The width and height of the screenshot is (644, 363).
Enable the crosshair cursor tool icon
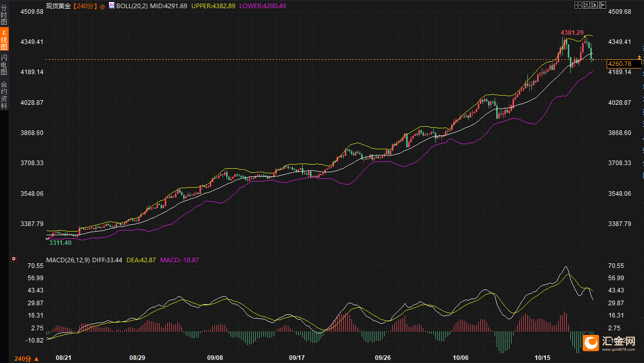coord(578,5)
